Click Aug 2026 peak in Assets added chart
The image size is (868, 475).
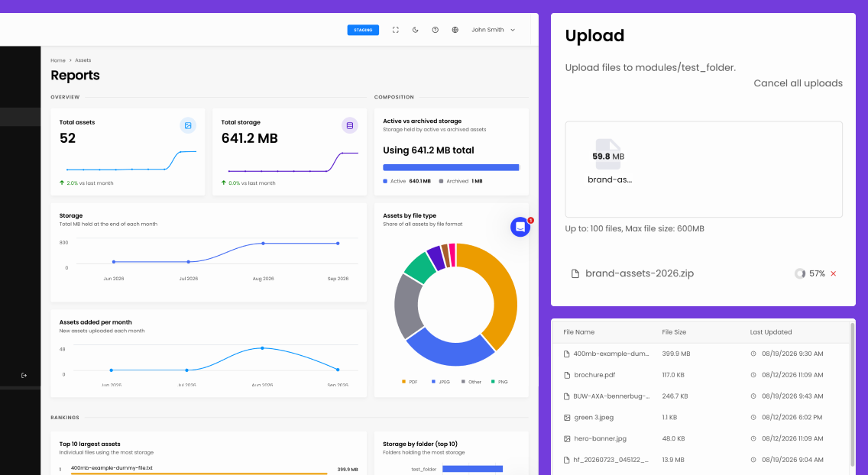(x=262, y=347)
